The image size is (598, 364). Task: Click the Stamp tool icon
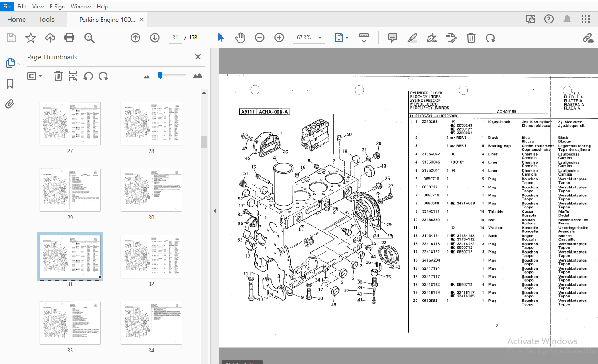click(451, 38)
